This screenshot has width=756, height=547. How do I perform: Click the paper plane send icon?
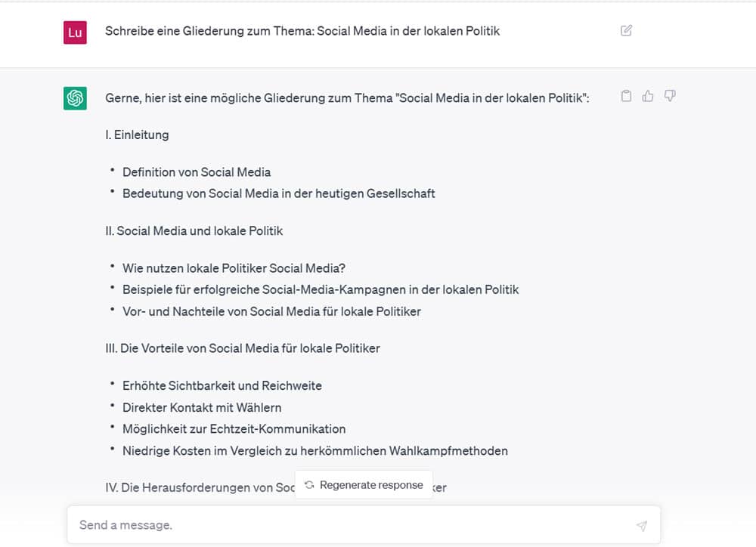click(x=642, y=525)
